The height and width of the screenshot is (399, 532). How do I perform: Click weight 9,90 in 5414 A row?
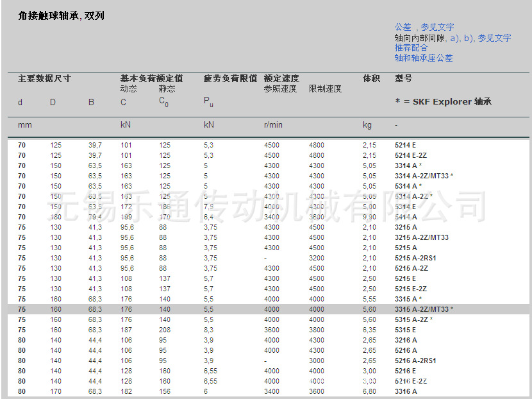click(x=369, y=217)
